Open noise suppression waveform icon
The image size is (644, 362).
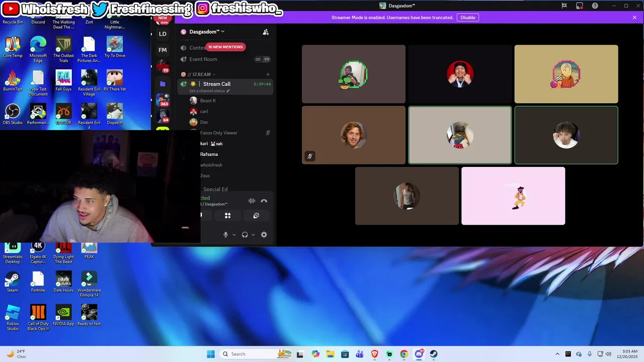tap(252, 201)
